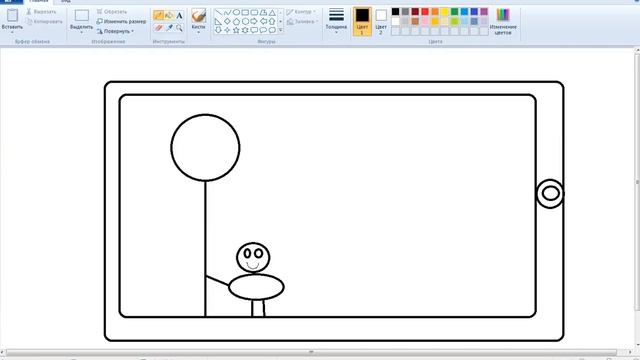Choose the Polygon shape
640x360 pixels.
263,13
